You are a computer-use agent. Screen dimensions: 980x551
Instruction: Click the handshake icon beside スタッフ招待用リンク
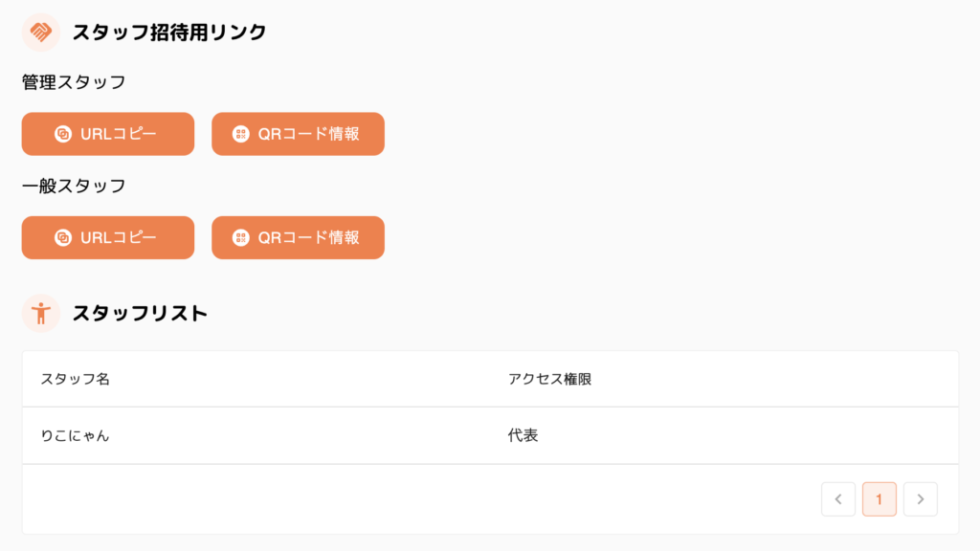[x=40, y=33]
